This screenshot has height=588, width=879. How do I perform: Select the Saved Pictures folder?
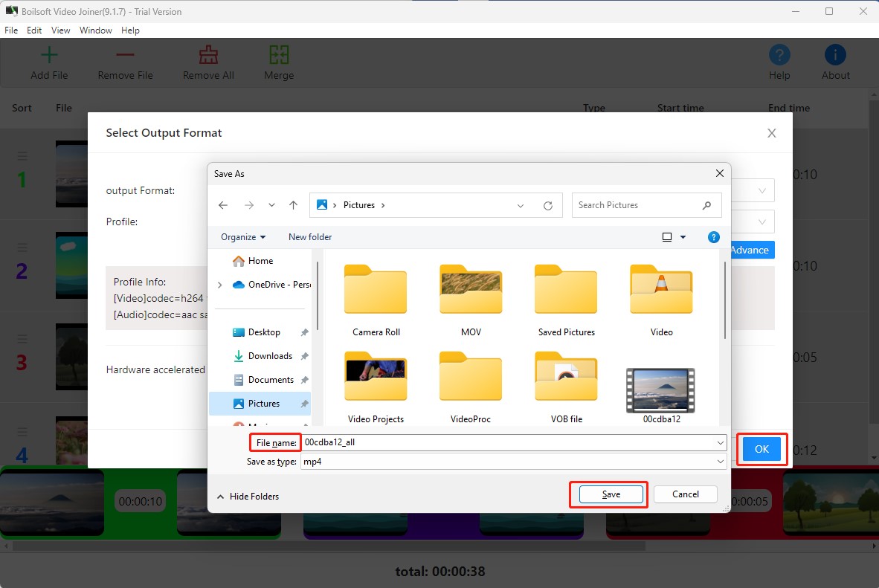click(x=566, y=300)
